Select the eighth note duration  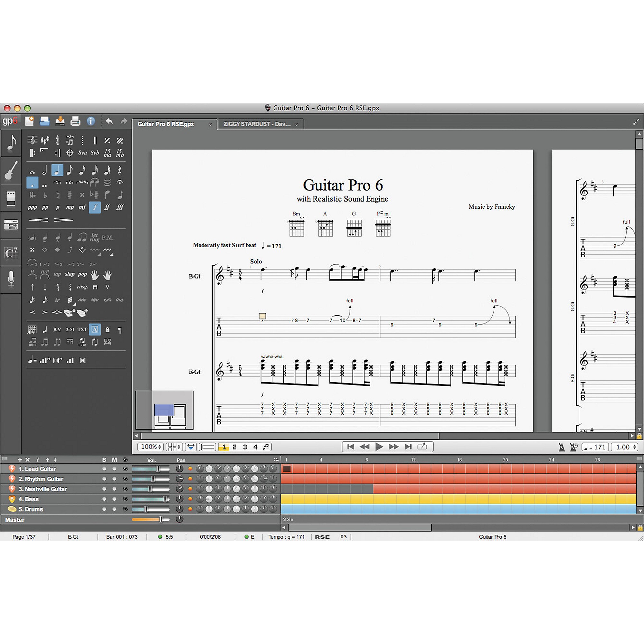click(x=70, y=170)
